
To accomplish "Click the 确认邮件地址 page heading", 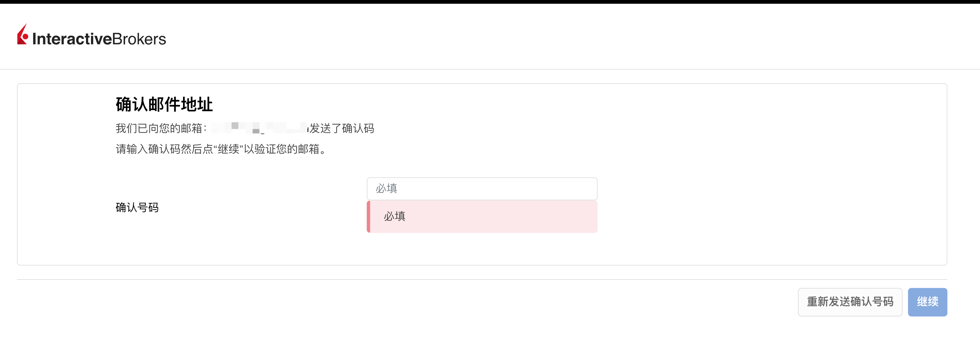I will point(164,104).
